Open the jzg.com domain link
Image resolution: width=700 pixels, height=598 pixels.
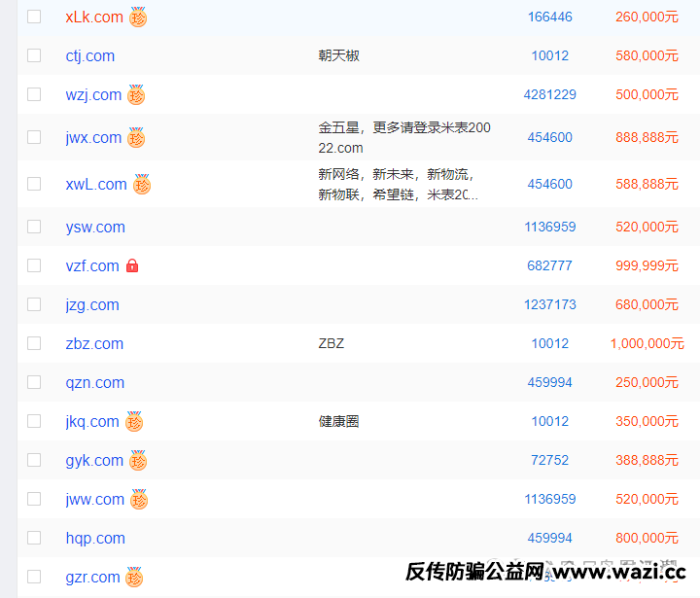(92, 304)
